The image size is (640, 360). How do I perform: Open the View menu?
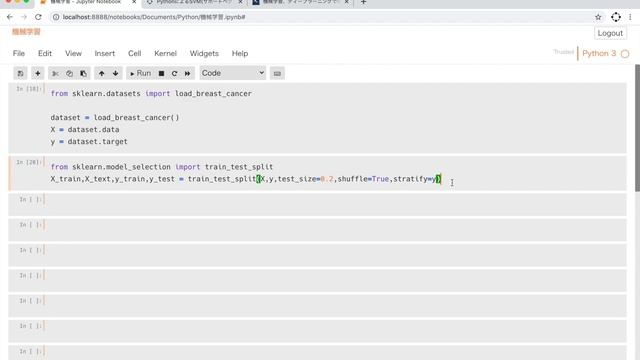73,53
